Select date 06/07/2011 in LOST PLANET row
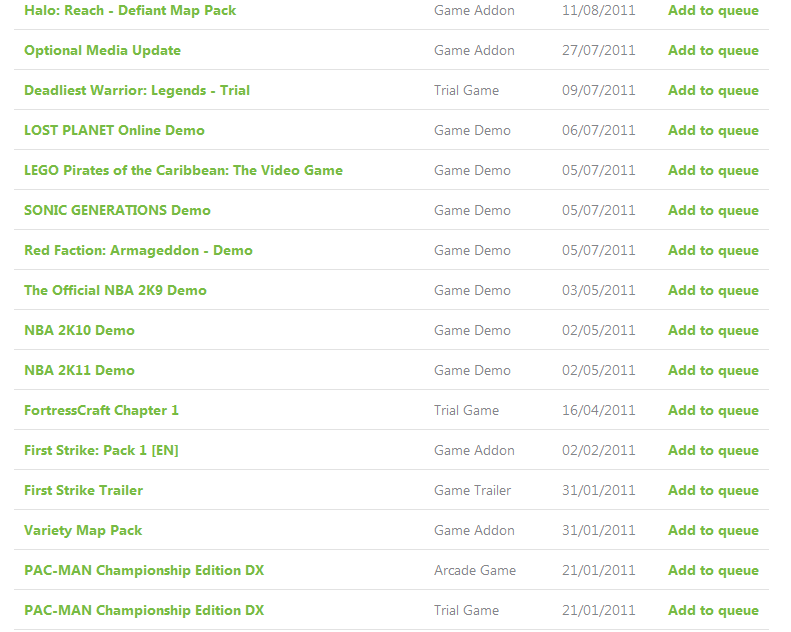 599,130
